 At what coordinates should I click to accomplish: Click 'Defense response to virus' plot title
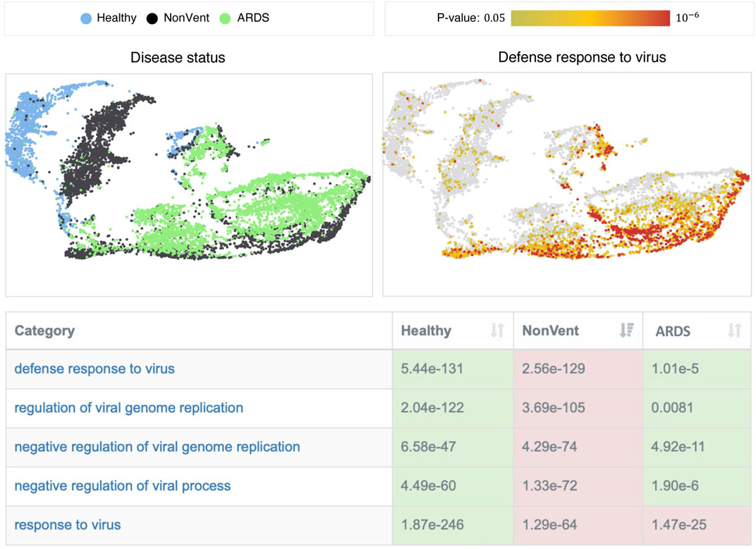point(582,57)
